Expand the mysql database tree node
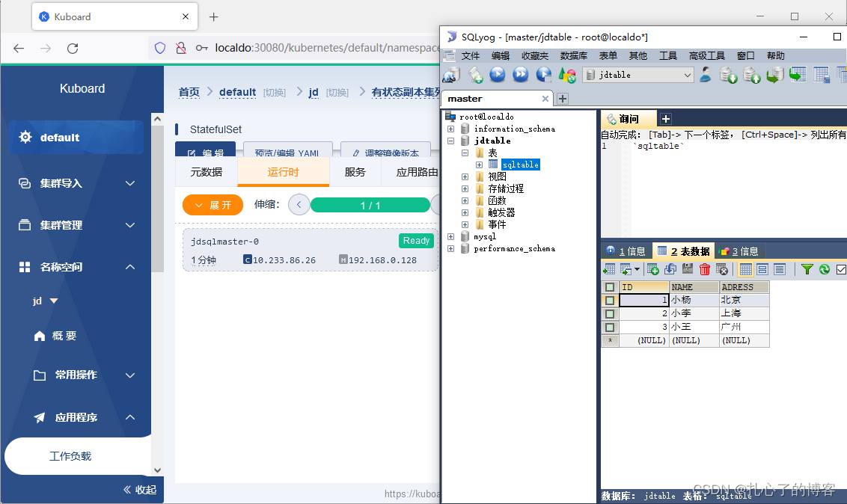The width and height of the screenshot is (847, 504). coord(451,236)
